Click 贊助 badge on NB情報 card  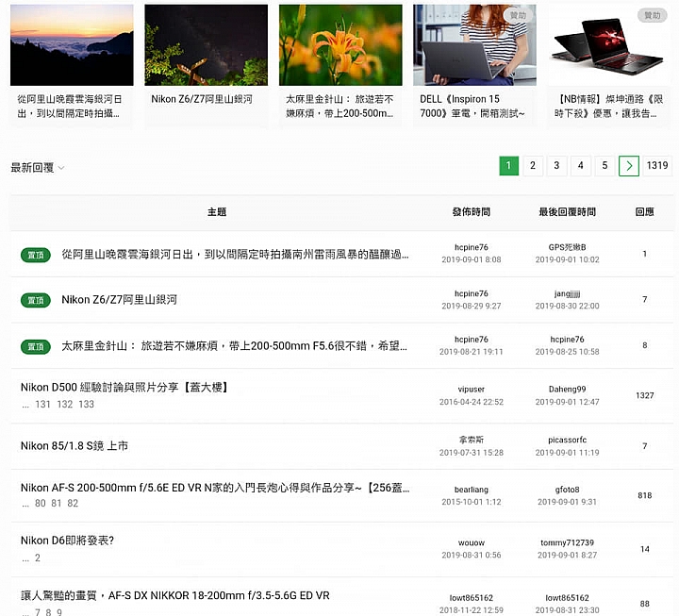click(x=653, y=16)
